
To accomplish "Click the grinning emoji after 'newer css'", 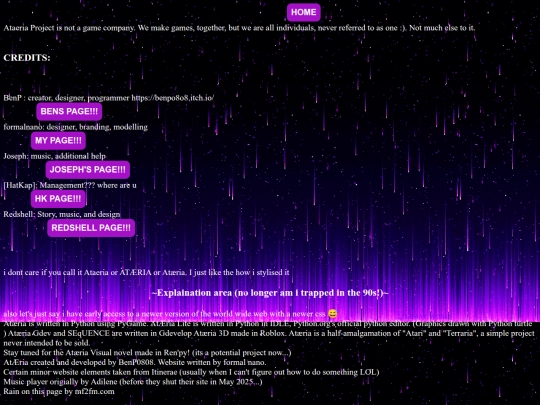I will (x=332, y=314).
